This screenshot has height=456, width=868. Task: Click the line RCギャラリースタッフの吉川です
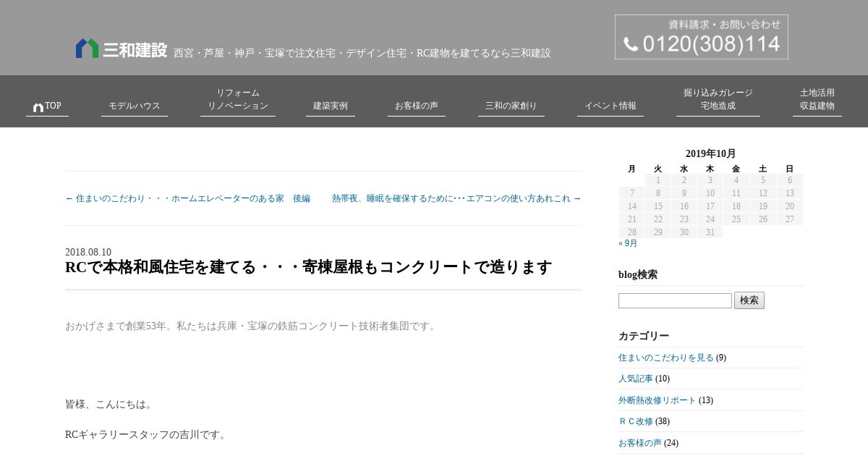[147, 434]
